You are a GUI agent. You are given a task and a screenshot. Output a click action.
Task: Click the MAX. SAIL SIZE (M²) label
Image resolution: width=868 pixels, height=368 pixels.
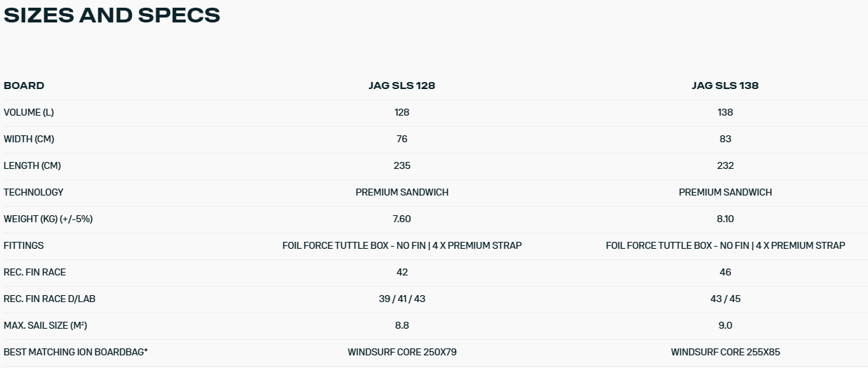point(46,325)
